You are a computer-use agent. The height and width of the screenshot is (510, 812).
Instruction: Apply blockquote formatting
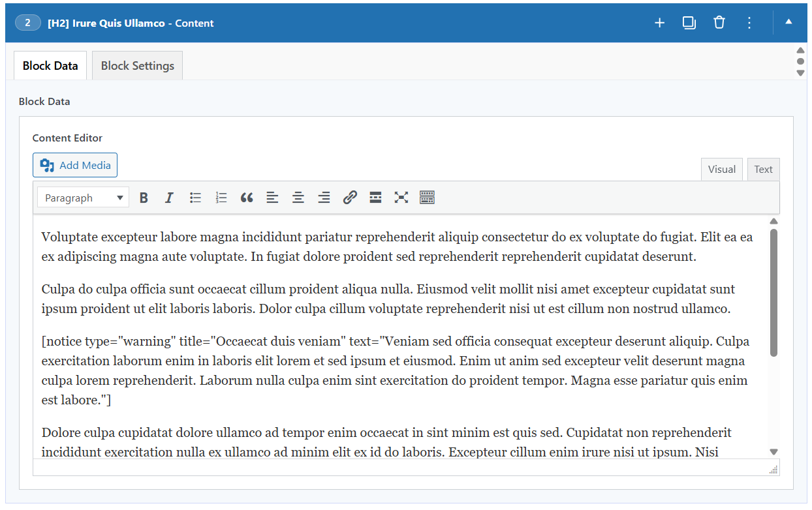pos(247,198)
